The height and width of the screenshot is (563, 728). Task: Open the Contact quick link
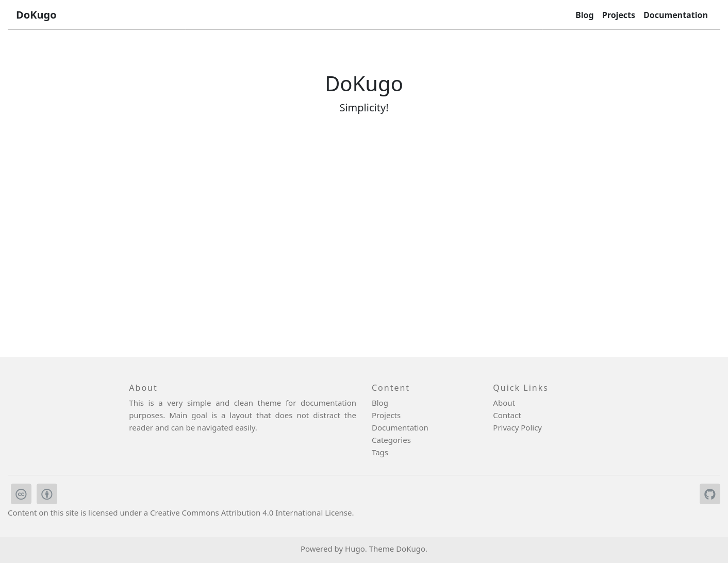pos(507,415)
